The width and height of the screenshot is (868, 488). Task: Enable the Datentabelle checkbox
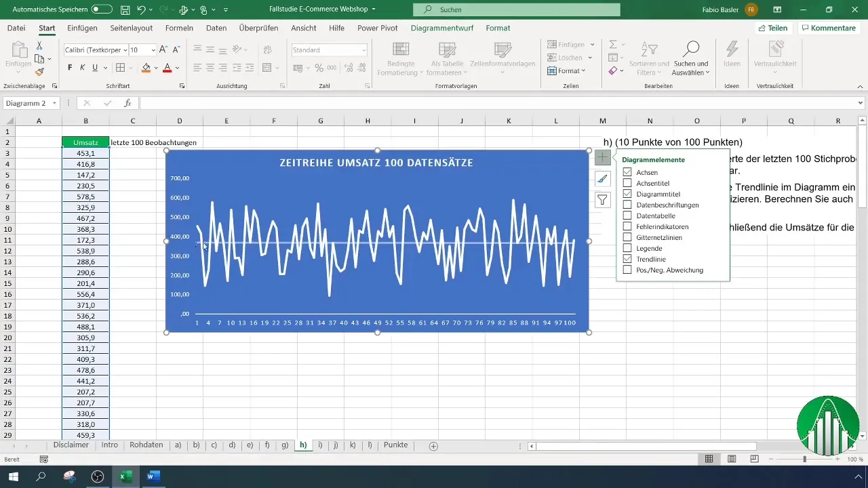(627, 216)
